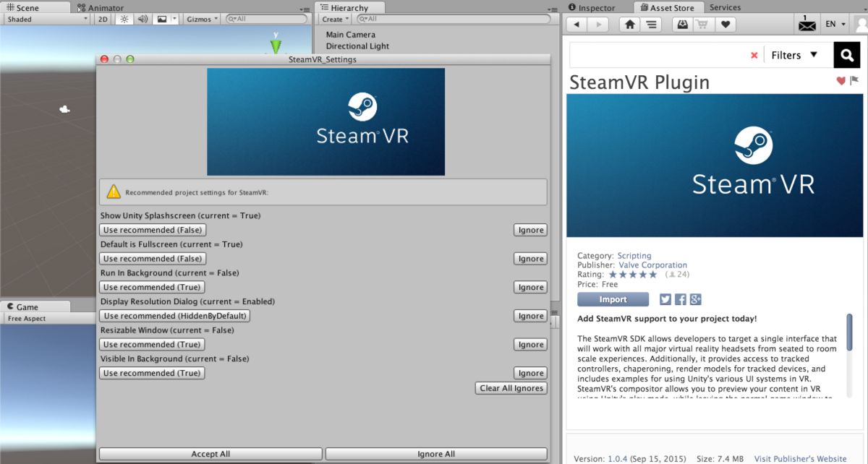The width and height of the screenshot is (868, 464).
Task: Open the Free Aspect dropdown in Game view
Action: tap(46, 319)
